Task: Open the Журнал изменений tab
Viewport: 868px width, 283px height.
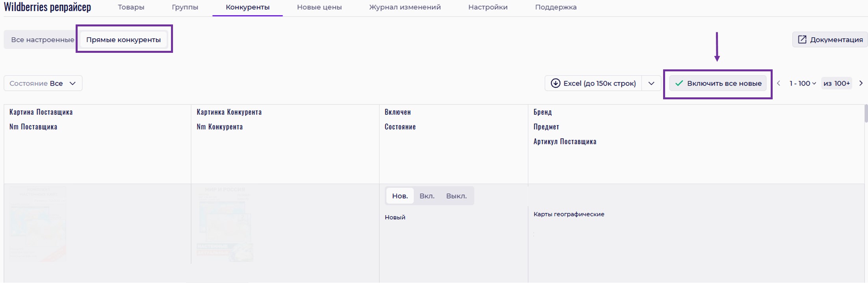Action: (x=405, y=7)
